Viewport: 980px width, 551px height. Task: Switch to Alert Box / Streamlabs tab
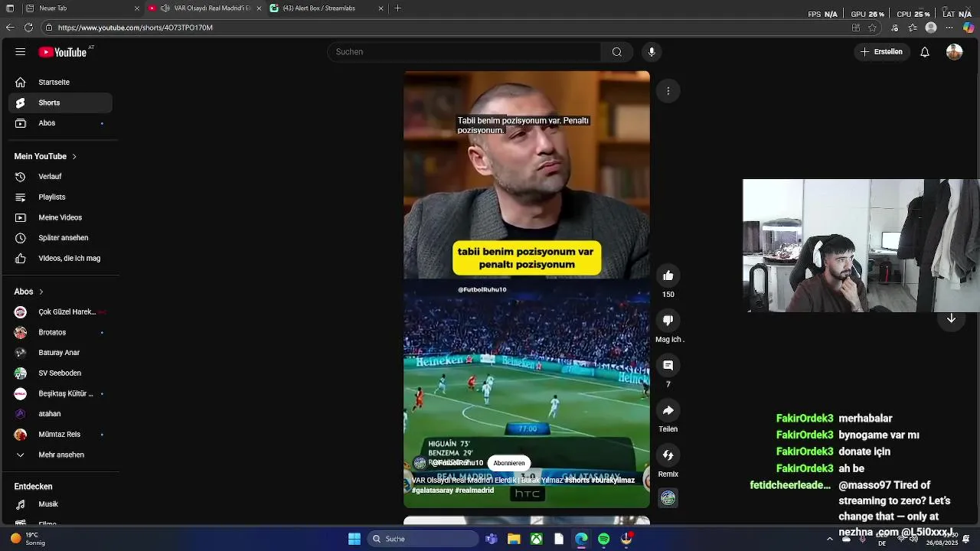[326, 8]
